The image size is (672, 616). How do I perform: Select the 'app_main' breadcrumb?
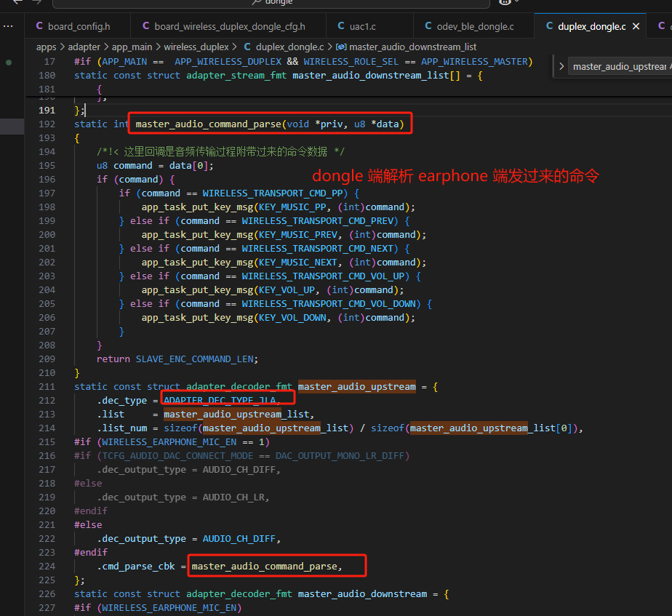[x=132, y=47]
